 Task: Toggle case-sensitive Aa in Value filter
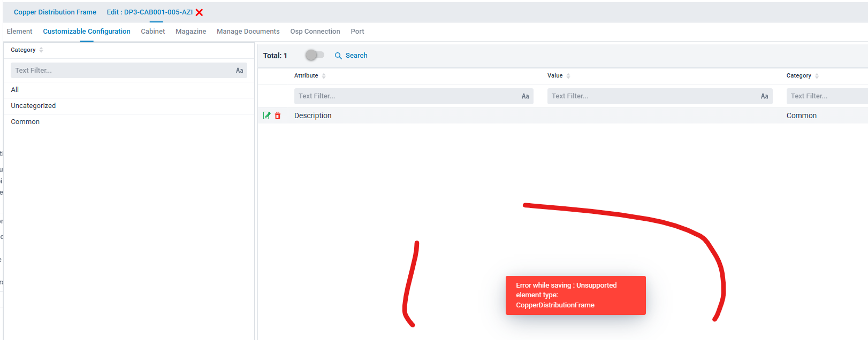(764, 96)
